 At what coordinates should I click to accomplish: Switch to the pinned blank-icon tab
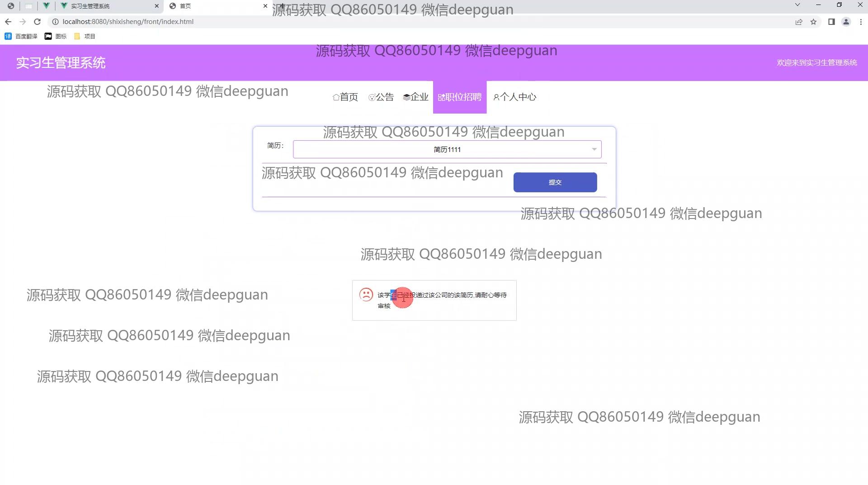click(28, 6)
